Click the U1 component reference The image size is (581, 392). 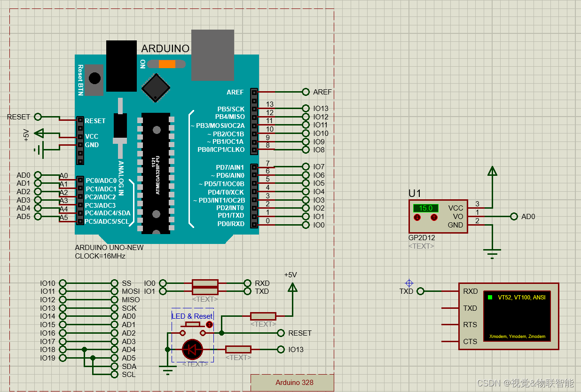pos(415,193)
